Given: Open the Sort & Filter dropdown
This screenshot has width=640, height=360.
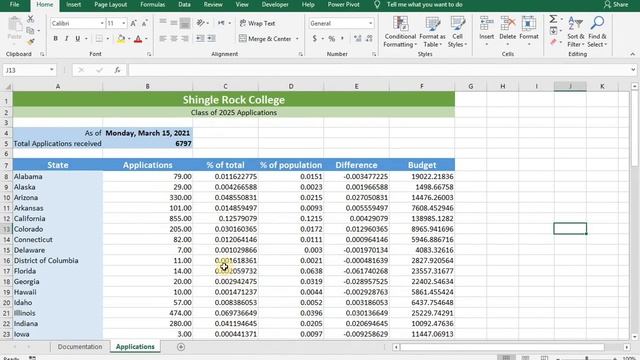Looking at the screenshot, I should [576, 32].
